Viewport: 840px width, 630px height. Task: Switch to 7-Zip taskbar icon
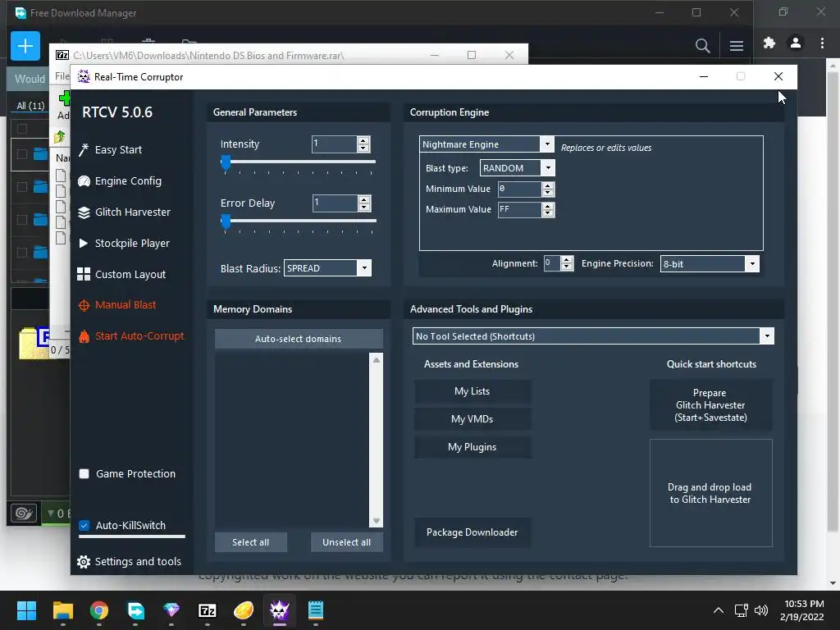(208, 610)
